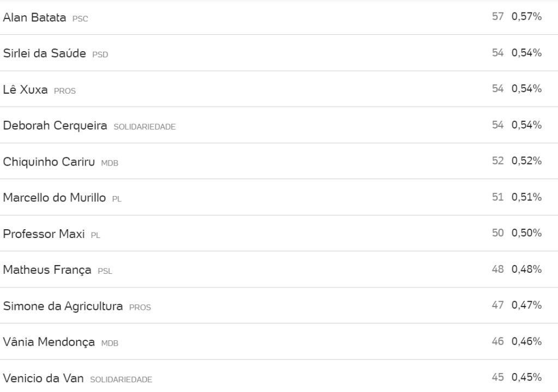Viewport: 558px width, 392px height.
Task: Click SOLIDARIEDADE label beside Deborah Cerqueira
Action: click(x=144, y=127)
